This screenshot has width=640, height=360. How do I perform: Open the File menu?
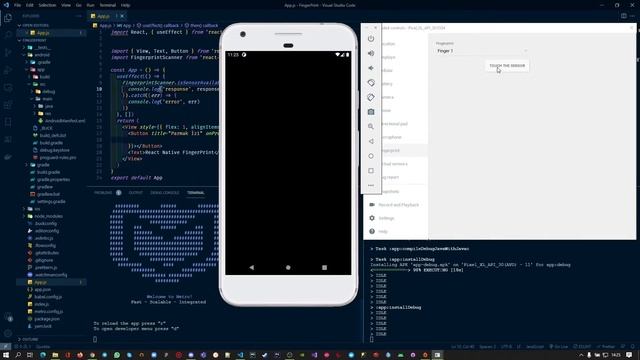pos(18,5)
